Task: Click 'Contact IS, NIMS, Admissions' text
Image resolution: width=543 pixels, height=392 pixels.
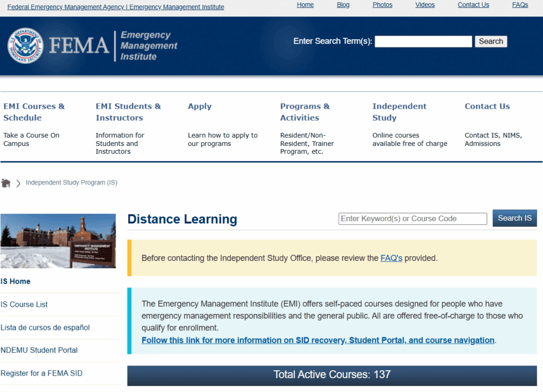Action: (x=493, y=139)
